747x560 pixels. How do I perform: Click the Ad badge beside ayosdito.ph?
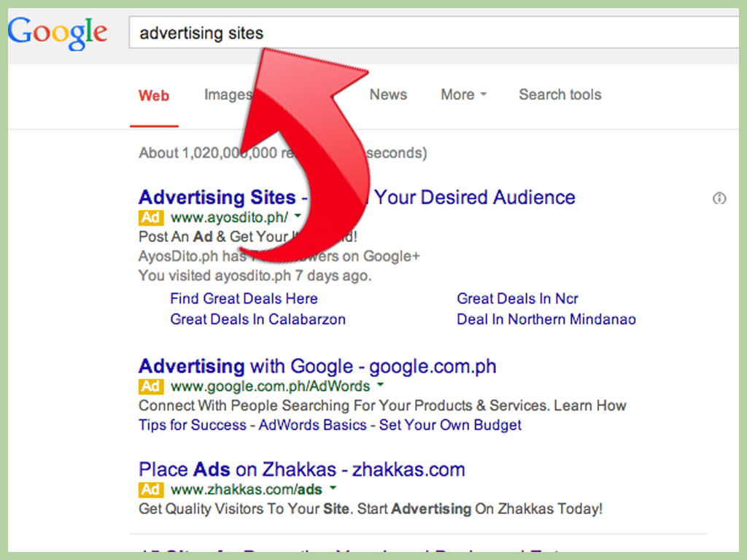pyautogui.click(x=151, y=217)
